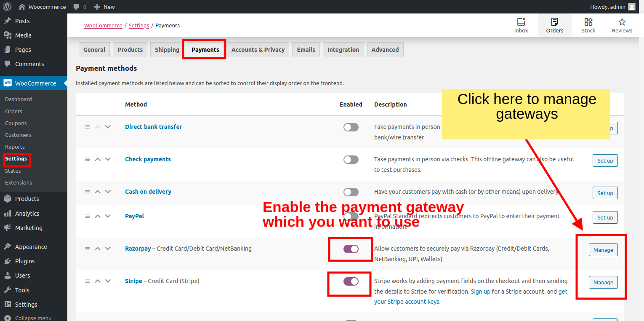Screen dimensions: 644x321
Task: Open the Direct bank transfer link
Action: [x=154, y=127]
